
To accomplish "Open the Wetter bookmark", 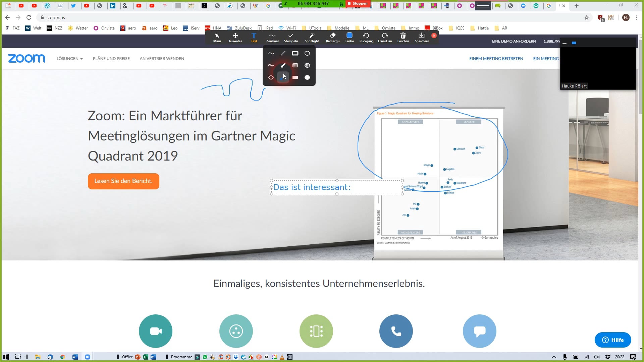I will pos(78,28).
